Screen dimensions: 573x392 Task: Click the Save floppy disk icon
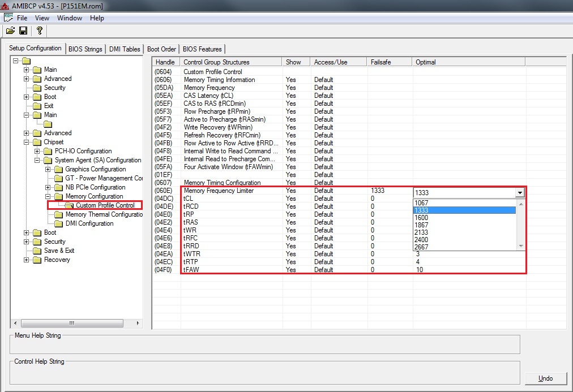click(23, 31)
